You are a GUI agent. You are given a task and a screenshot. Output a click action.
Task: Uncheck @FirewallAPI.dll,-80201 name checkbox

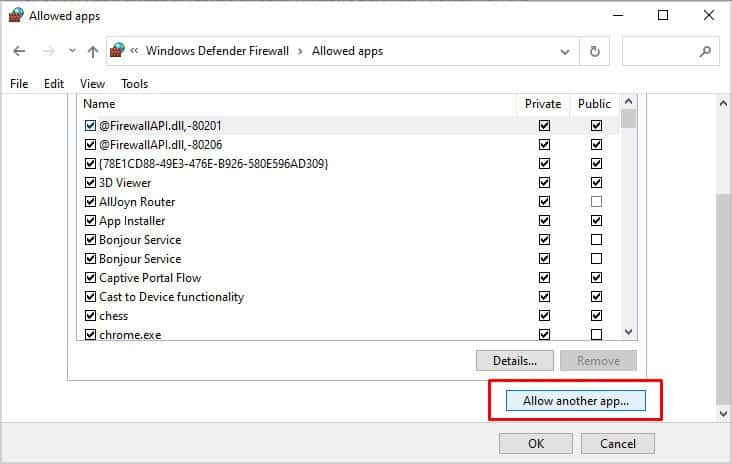(91, 126)
